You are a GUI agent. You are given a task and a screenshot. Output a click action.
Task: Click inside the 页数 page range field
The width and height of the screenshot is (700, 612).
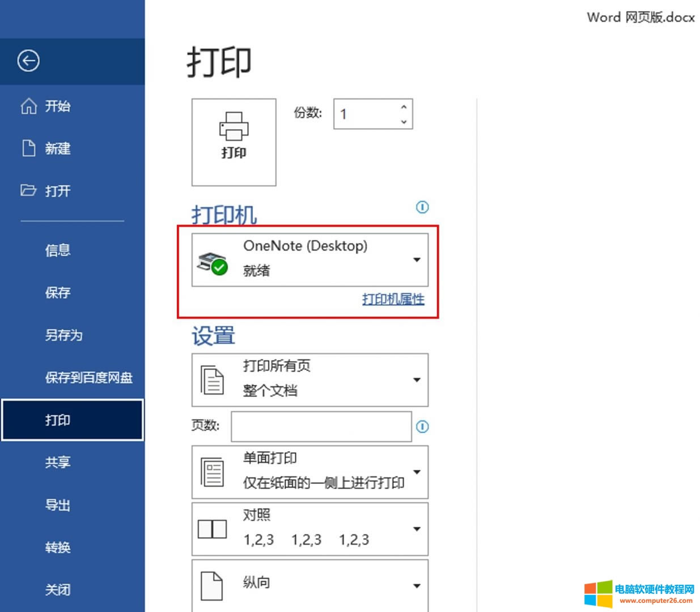click(320, 426)
